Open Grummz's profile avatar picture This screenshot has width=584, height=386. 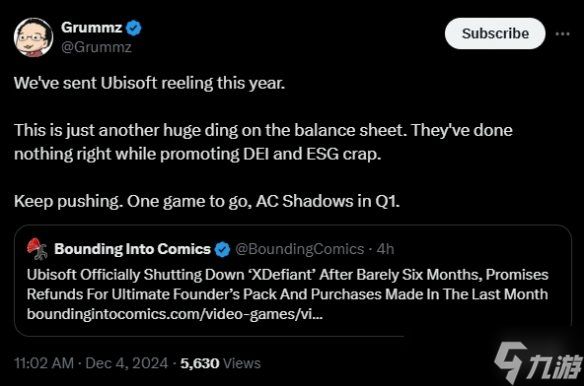(x=34, y=37)
